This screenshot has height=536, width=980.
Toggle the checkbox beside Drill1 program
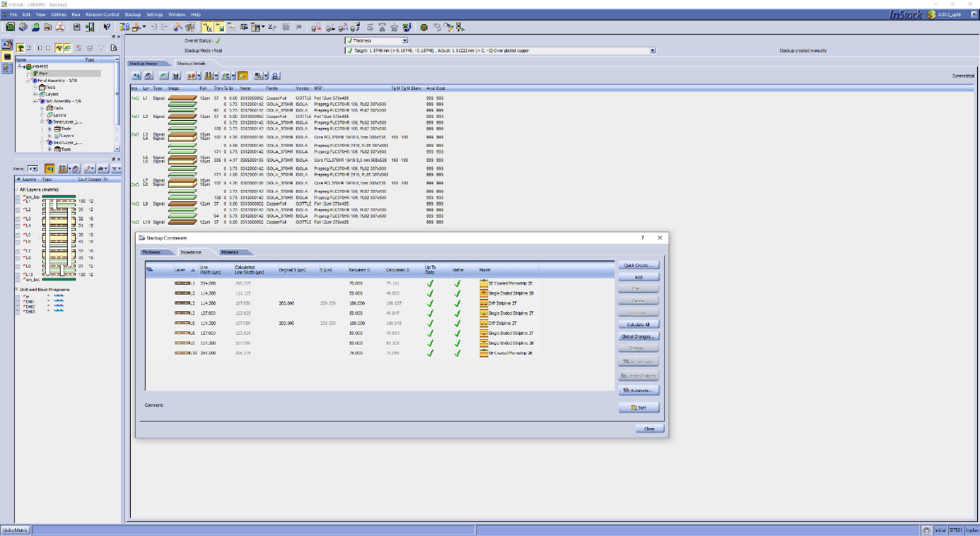pyautogui.click(x=18, y=301)
